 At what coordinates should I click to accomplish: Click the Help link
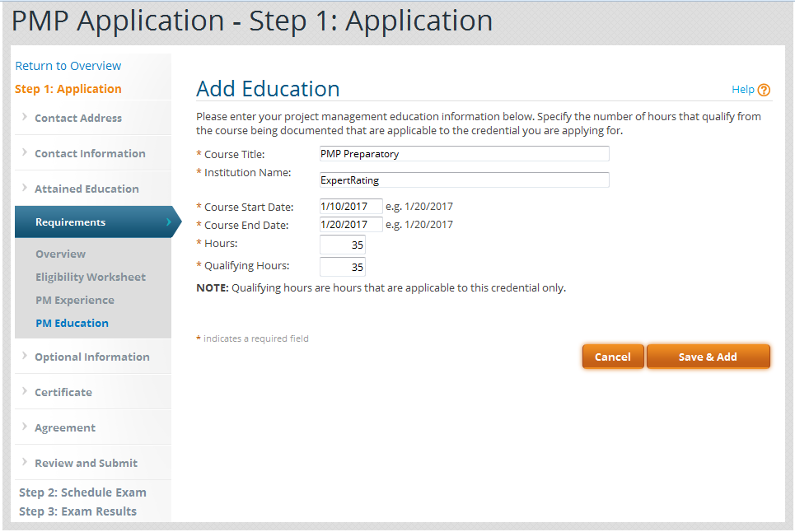pyautogui.click(x=743, y=90)
